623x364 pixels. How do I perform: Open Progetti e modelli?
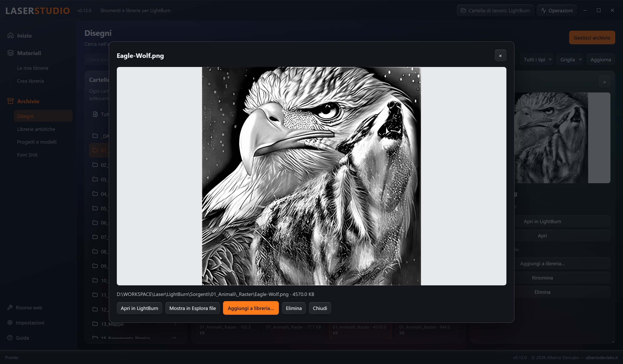(37, 142)
